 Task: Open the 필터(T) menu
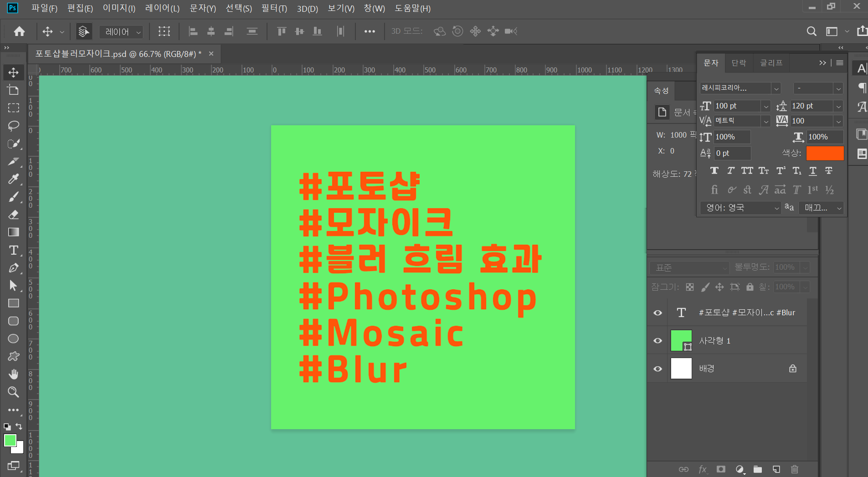274,8
